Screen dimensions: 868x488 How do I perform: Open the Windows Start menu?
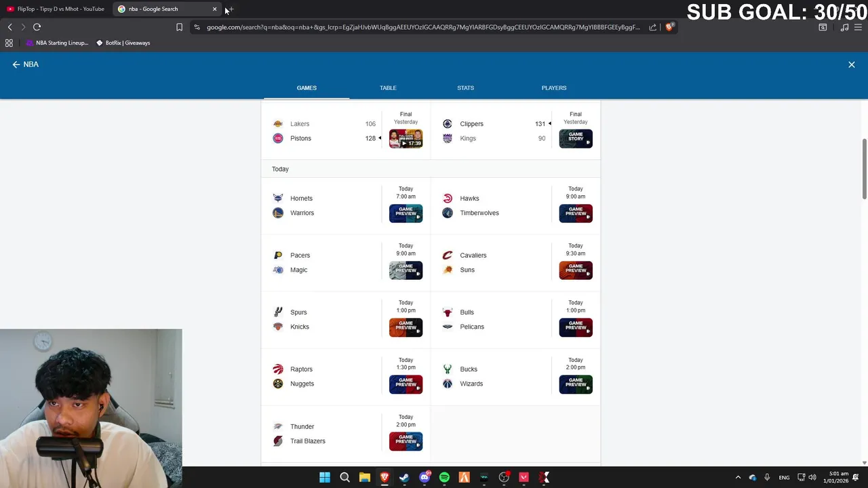(325, 478)
